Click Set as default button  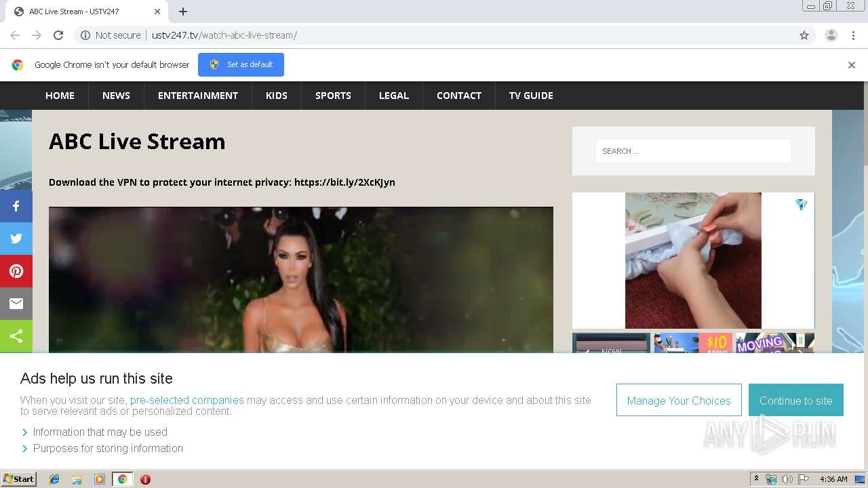pyautogui.click(x=241, y=64)
